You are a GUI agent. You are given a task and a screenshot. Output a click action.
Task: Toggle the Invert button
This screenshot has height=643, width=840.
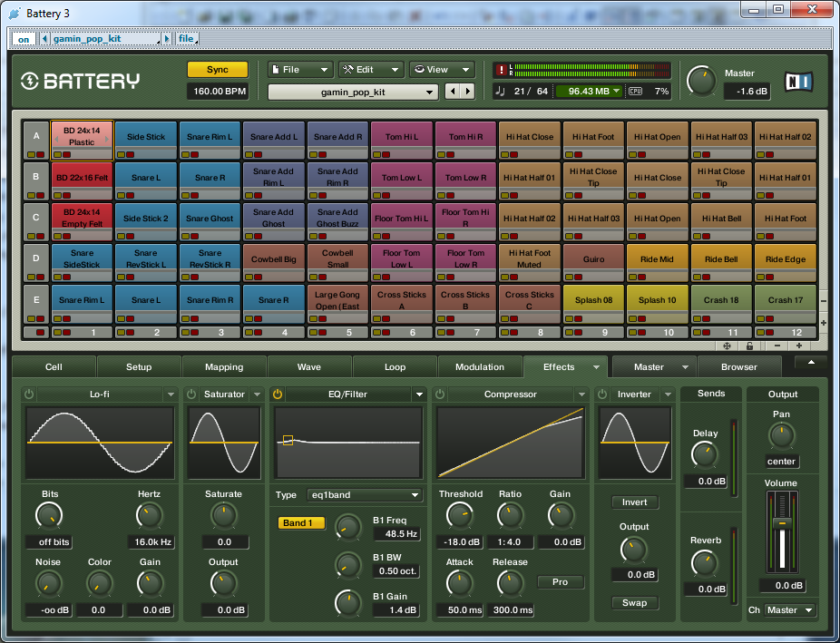635,502
